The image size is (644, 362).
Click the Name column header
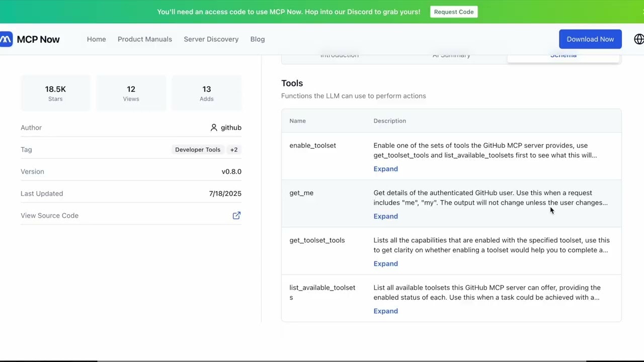297,121
